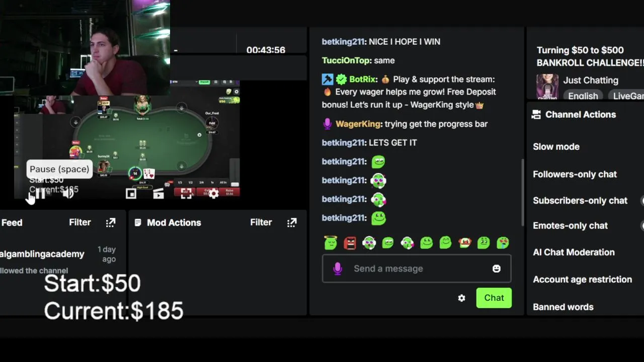Pop out the Feed panel
Viewport: 644px width, 362px height.
click(x=111, y=222)
